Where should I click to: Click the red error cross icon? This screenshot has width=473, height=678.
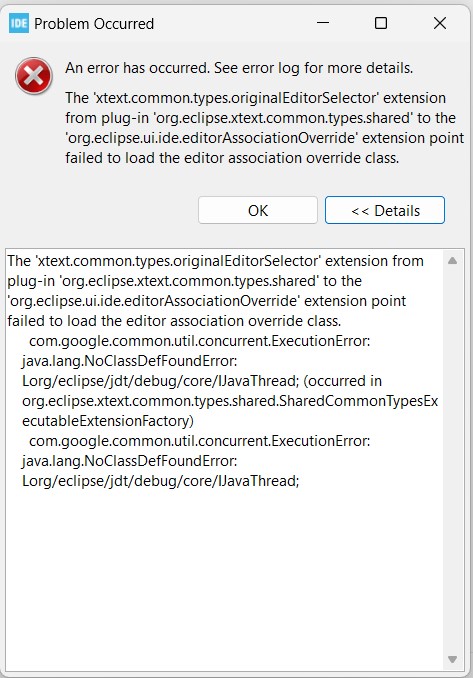(34, 76)
